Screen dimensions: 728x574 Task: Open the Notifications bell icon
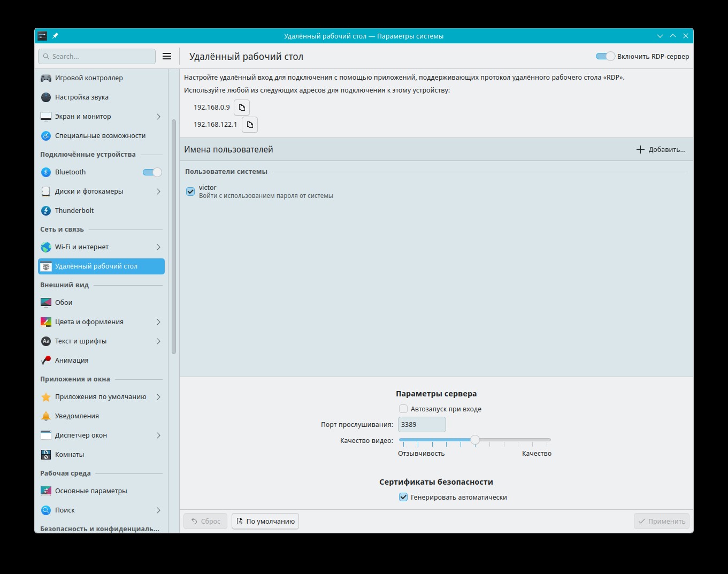[46, 416]
